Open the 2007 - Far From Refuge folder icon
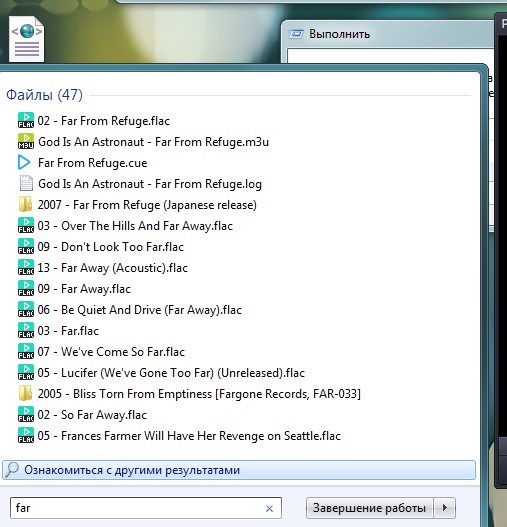This screenshot has width=507, height=527. [25, 204]
